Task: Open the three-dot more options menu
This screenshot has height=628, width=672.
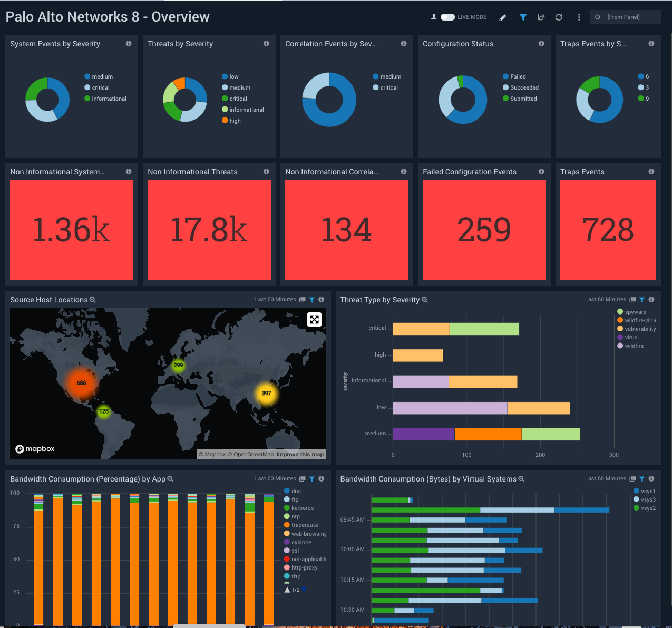Action: click(579, 17)
